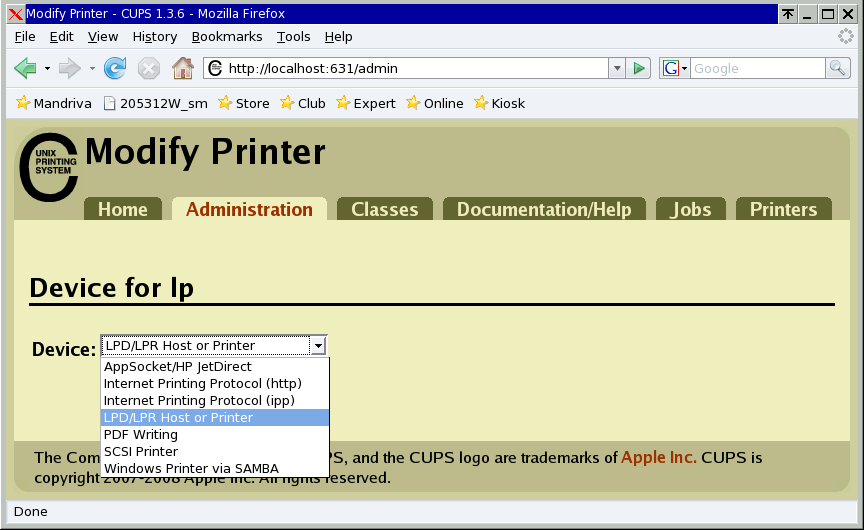Open the History menu
This screenshot has width=864, height=530.
[155, 37]
